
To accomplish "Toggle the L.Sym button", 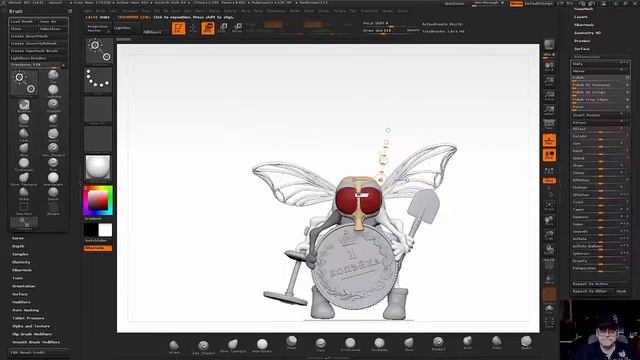I will (x=549, y=170).
